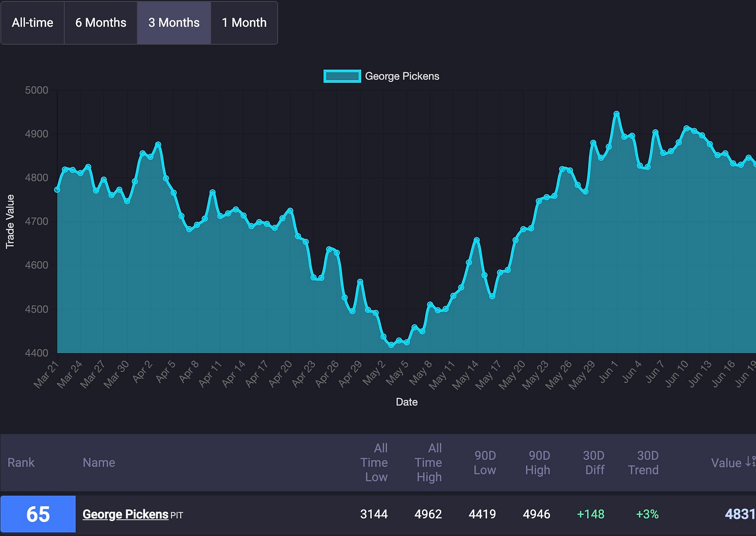
Task: Click the +3% trend value
Action: pos(647,514)
